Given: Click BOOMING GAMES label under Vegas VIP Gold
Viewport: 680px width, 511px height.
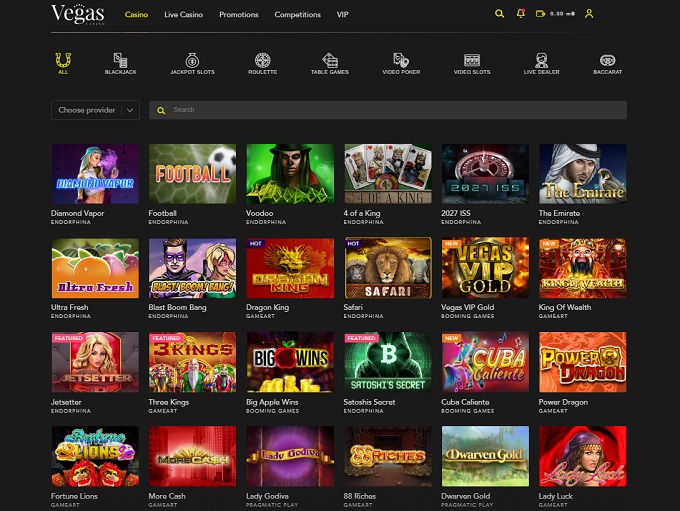Looking at the screenshot, I should click(x=468, y=316).
